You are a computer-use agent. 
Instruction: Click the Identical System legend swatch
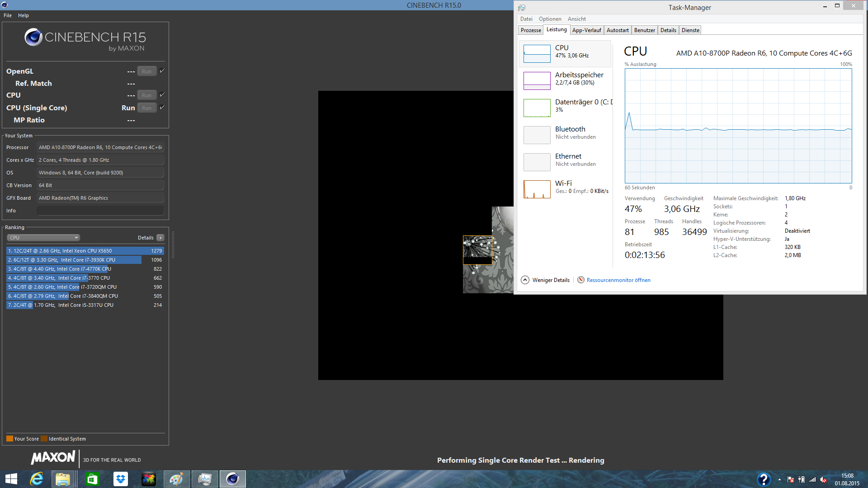44,439
